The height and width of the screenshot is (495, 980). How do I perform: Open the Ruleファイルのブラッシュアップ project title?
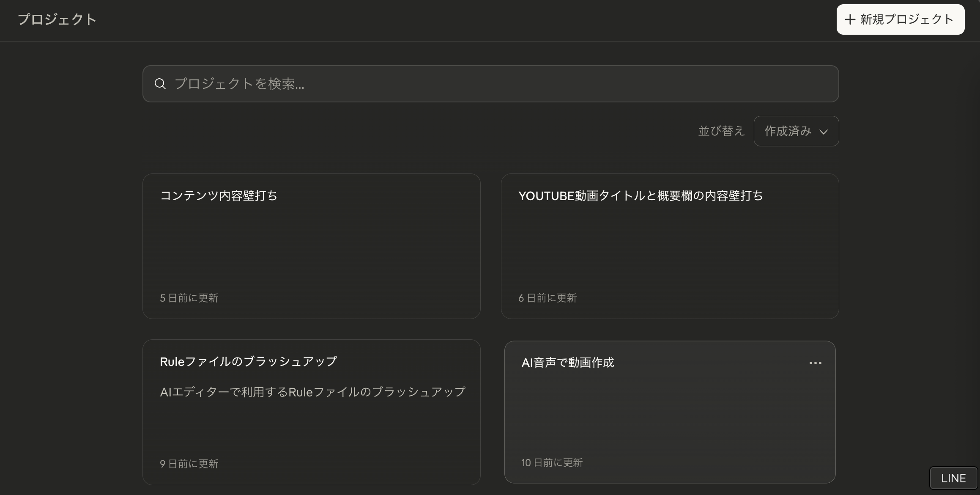coord(248,361)
